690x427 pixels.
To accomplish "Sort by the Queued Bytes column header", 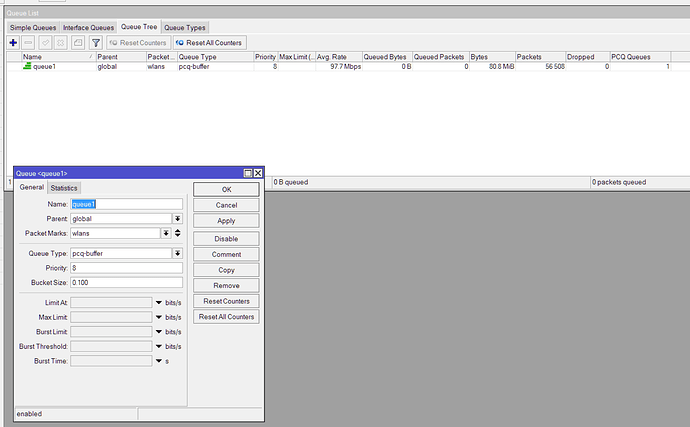I will 387,57.
